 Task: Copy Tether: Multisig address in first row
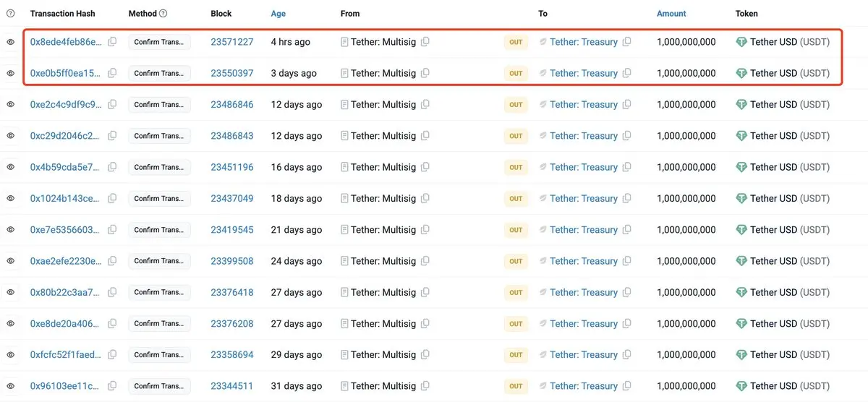pyautogui.click(x=425, y=42)
